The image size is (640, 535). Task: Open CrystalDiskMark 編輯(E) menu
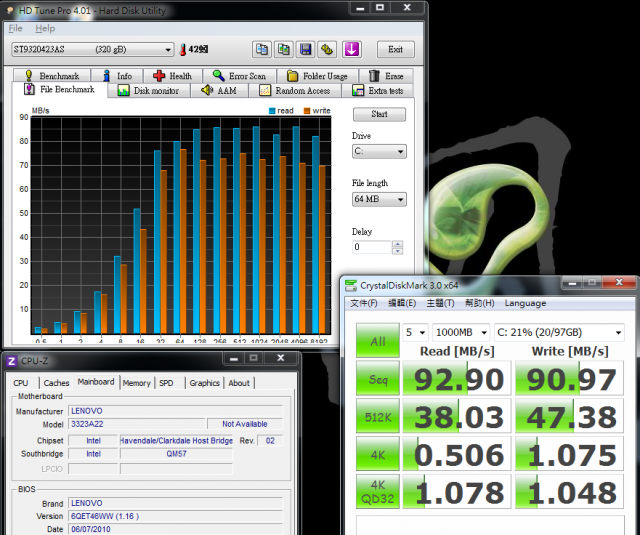[402, 303]
